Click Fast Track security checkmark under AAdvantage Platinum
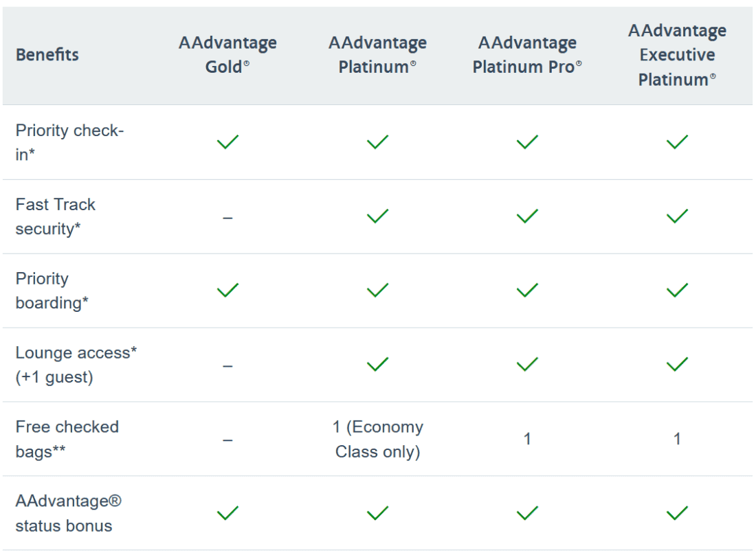 [377, 216]
